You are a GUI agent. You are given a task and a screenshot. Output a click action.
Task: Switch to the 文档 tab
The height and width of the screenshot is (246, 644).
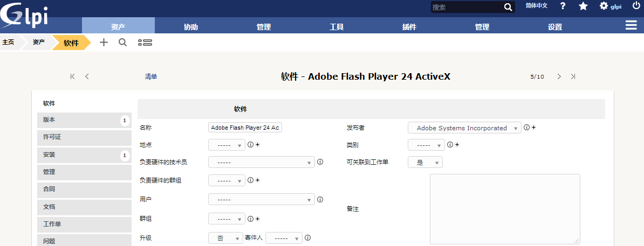point(84,207)
